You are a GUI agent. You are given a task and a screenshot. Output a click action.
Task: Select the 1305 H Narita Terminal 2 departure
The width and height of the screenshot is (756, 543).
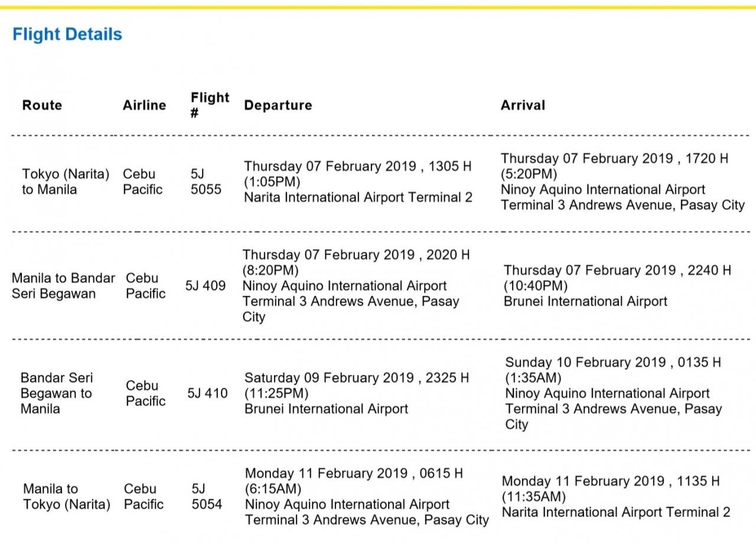(358, 182)
